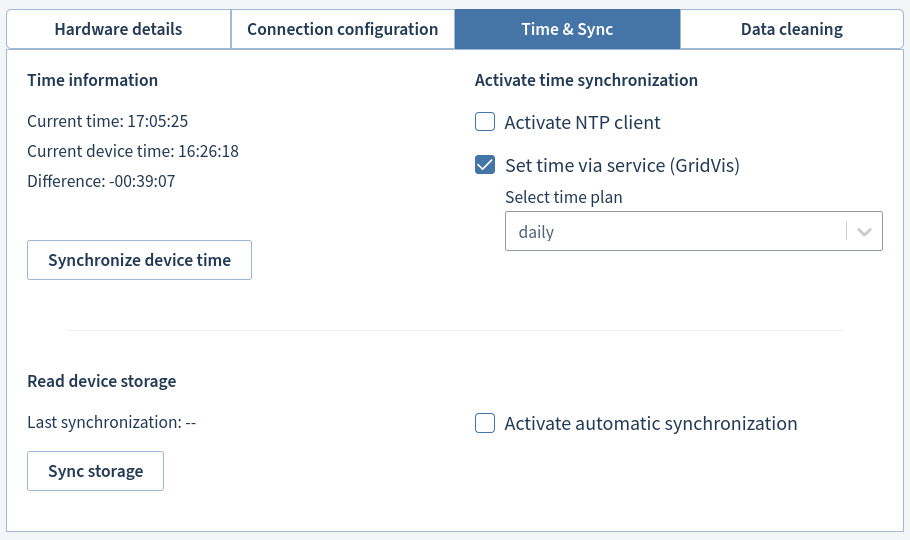
Task: Go to the Data cleaning tab
Action: [791, 29]
